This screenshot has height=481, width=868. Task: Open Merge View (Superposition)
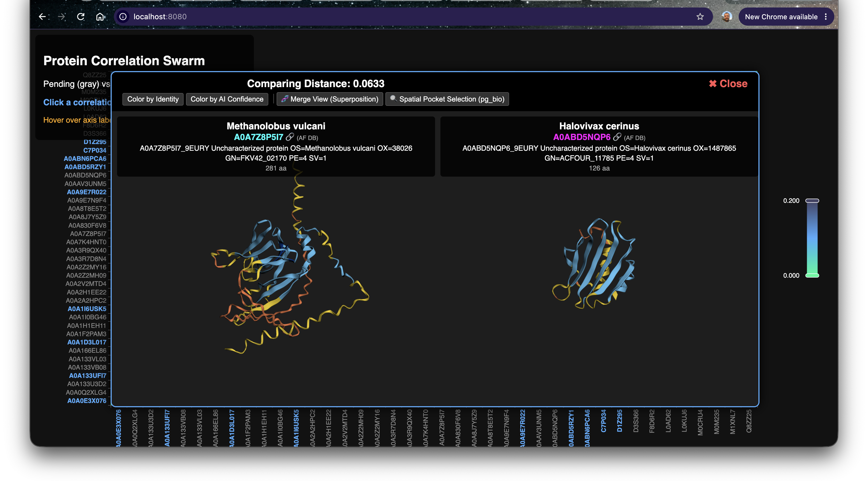pos(330,99)
